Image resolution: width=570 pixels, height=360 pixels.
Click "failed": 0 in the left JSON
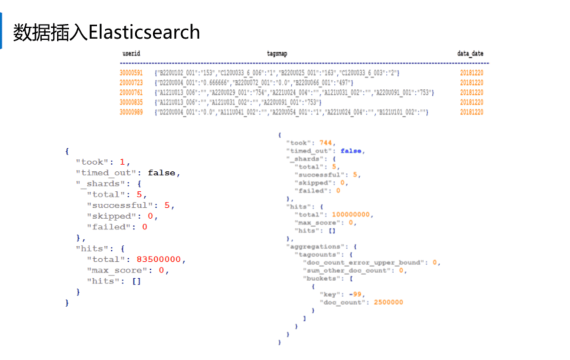117,227
